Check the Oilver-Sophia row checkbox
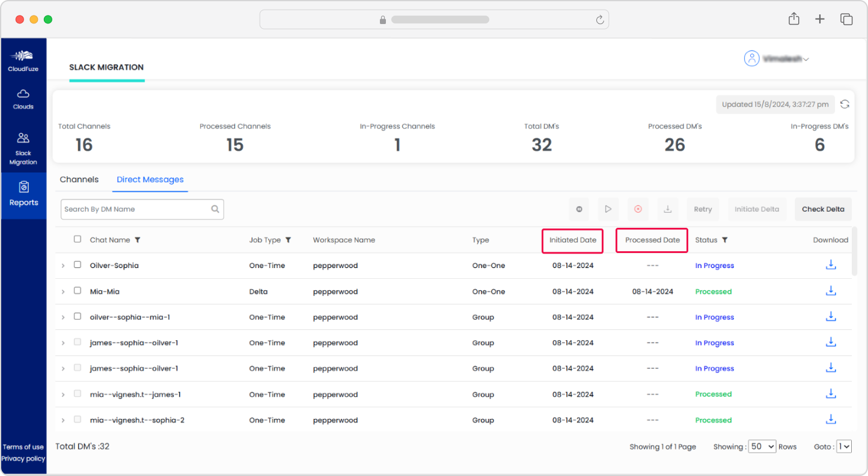This screenshot has height=476, width=868. (x=78, y=264)
